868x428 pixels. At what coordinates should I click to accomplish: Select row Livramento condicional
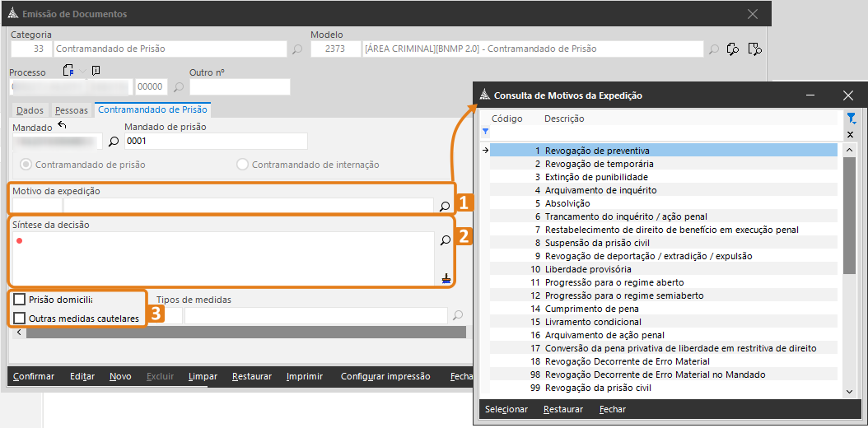pos(663,322)
